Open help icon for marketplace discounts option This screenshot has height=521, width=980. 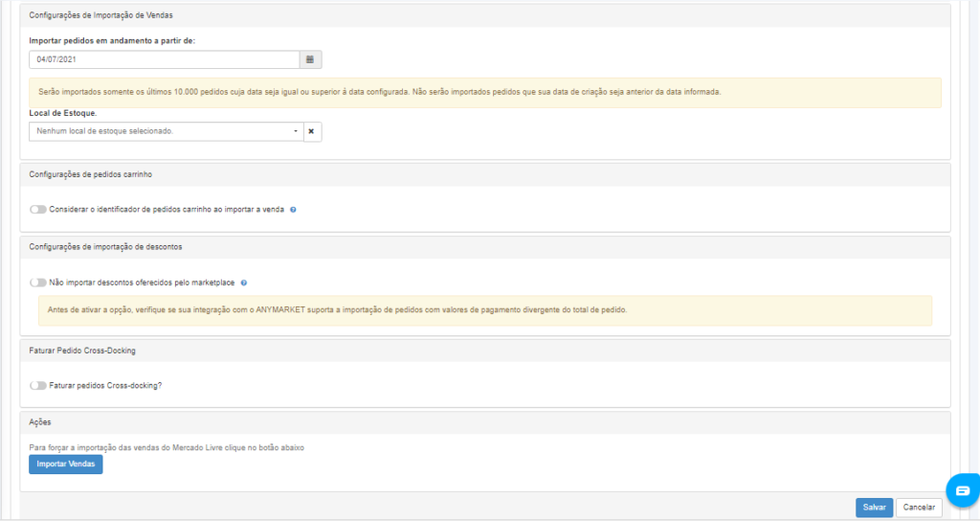[x=244, y=283]
